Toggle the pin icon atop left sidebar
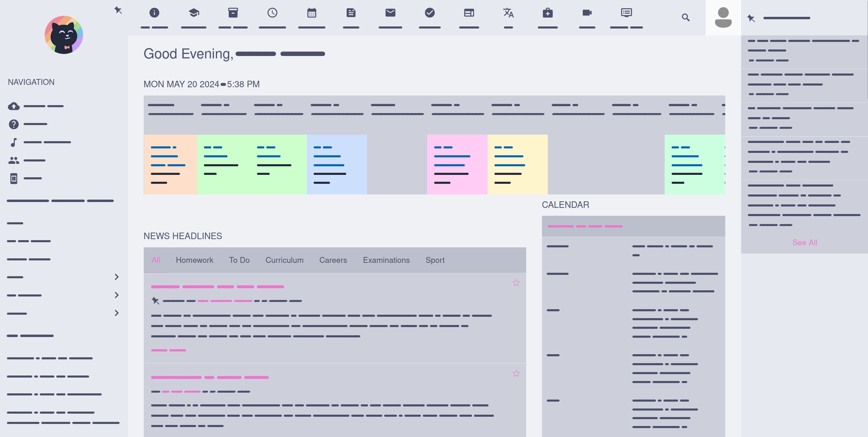This screenshot has height=437, width=868. [118, 10]
